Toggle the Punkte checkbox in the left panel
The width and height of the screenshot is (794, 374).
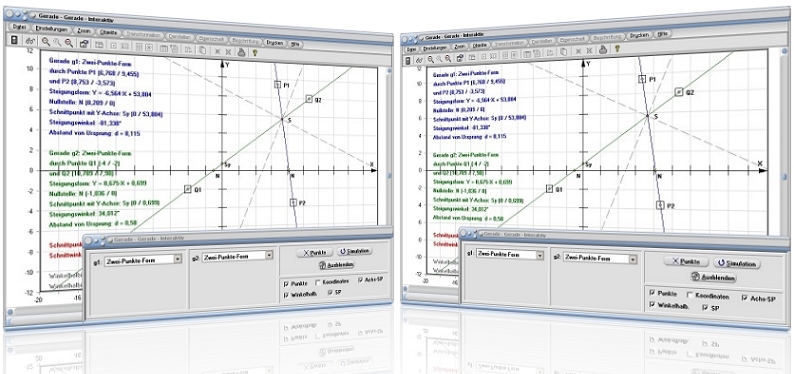(287, 283)
